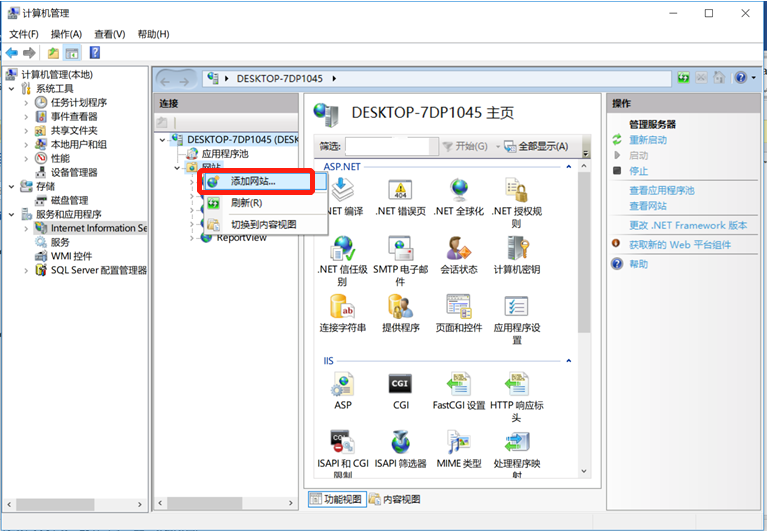767x531 pixels.
Task: Open the 处理程序映射 feature icon
Action: [x=517, y=442]
